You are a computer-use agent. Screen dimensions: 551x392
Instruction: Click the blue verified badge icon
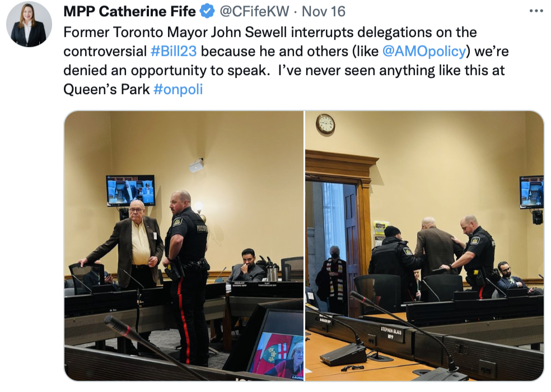click(x=207, y=11)
